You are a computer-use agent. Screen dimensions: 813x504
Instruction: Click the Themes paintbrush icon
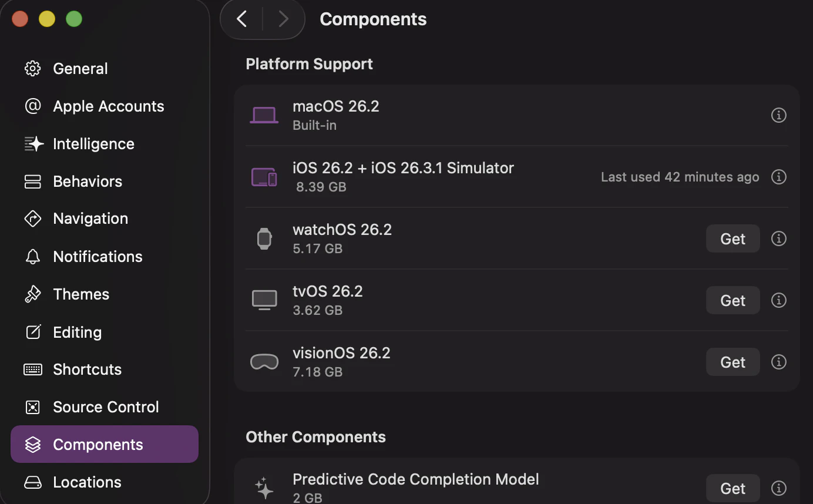pos(33,294)
